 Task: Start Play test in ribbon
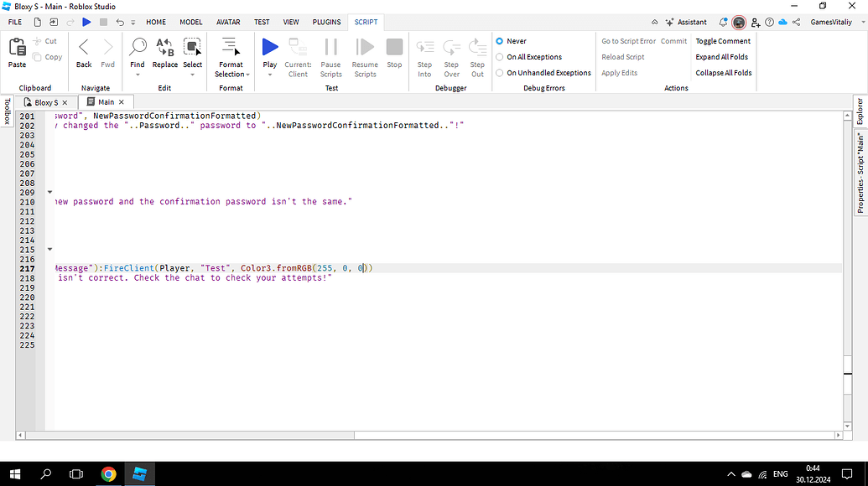(270, 47)
